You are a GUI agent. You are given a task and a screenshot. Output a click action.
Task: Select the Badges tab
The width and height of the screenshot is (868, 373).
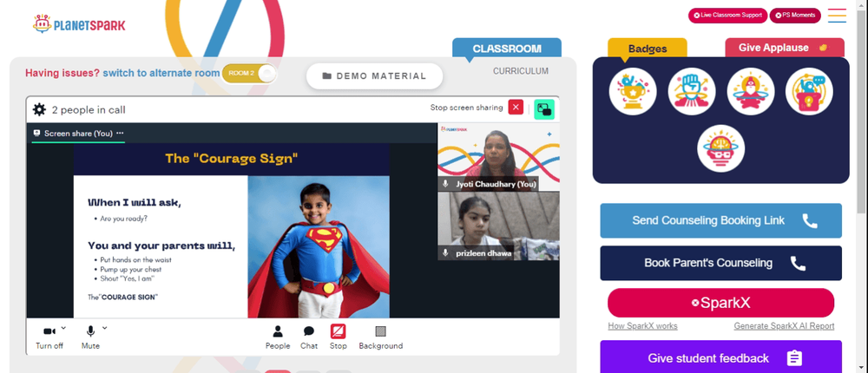[648, 49]
